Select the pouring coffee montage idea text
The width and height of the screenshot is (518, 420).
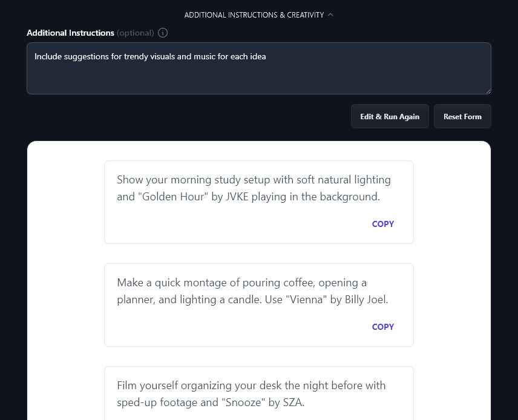241,283
